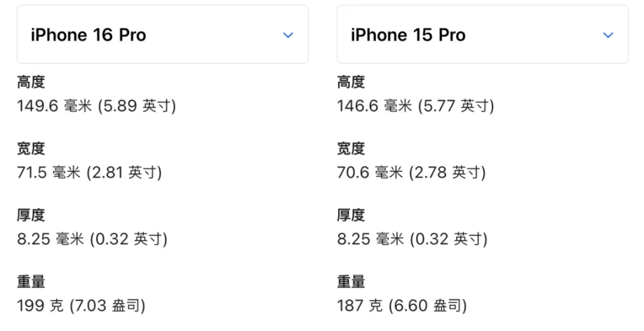Click the 宽度 heading under iPhone 16 Pro
The image size is (644, 331).
pos(31,149)
